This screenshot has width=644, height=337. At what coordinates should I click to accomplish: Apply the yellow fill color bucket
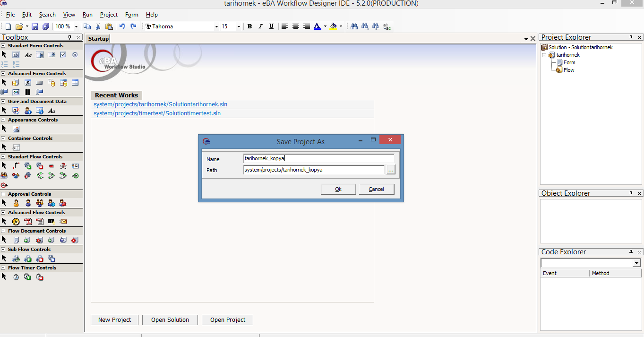coord(334,26)
